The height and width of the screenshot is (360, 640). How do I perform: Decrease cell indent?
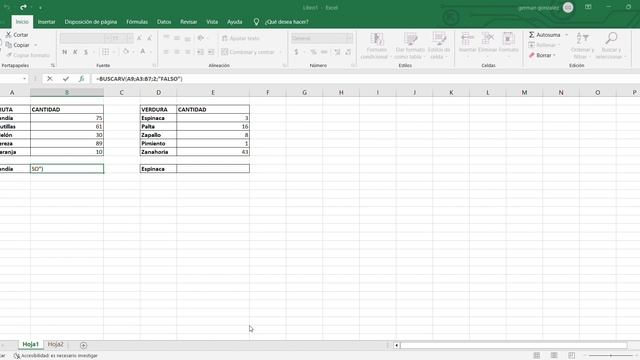tap(200, 52)
